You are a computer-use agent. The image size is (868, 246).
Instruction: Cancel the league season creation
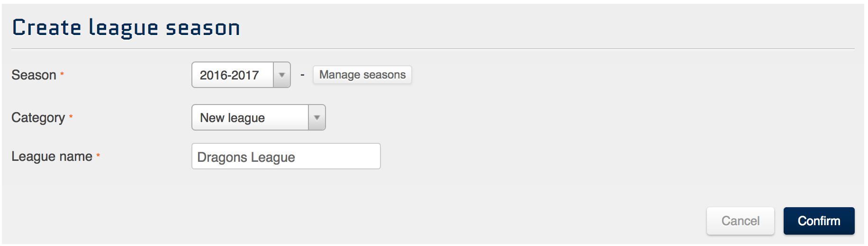pyautogui.click(x=740, y=221)
